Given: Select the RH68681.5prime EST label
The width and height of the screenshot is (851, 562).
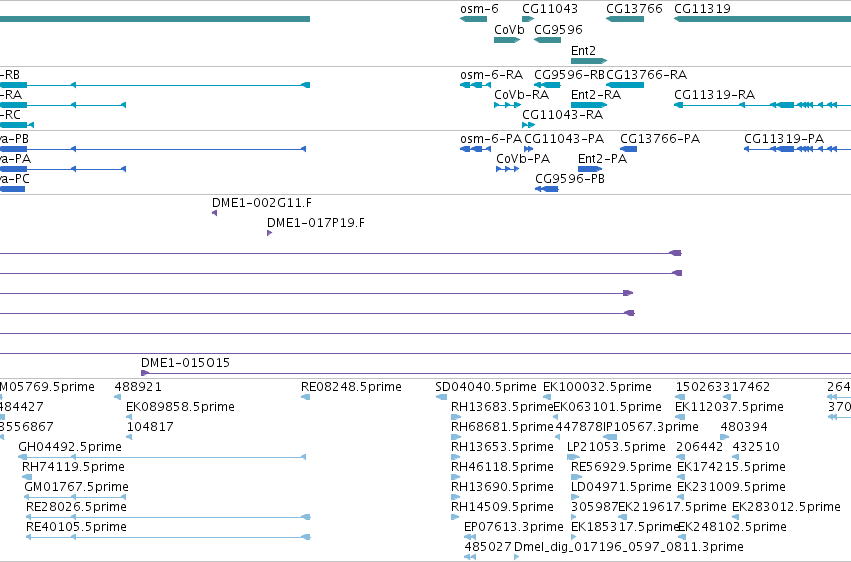Looking at the screenshot, I should [502, 426].
